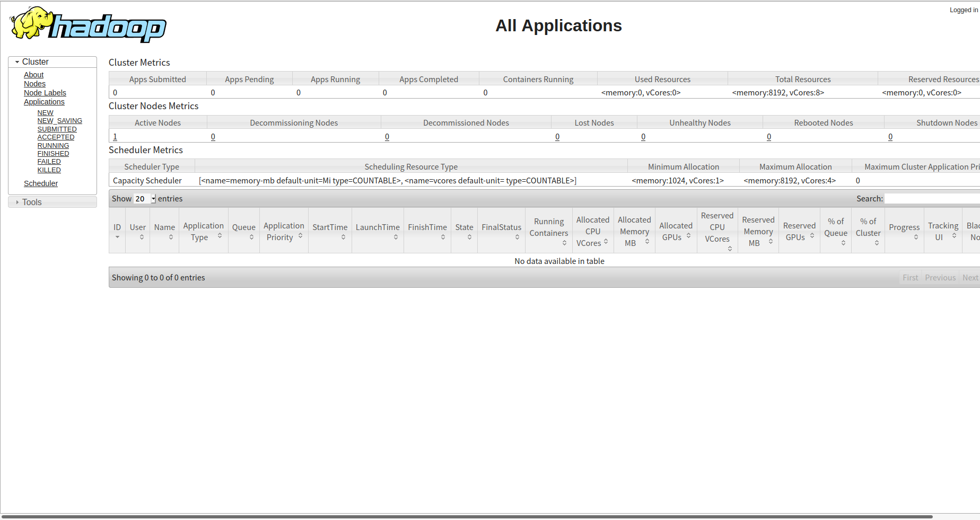This screenshot has height=520, width=980.
Task: Filter applications by NEW_SAVING state
Action: coord(59,121)
